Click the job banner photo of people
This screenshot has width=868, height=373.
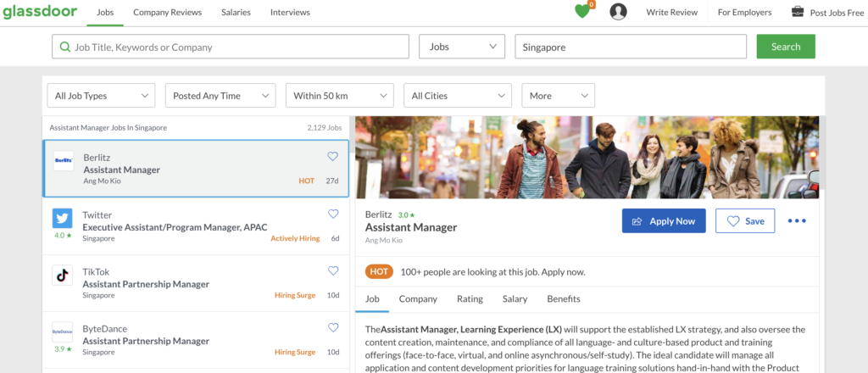pyautogui.click(x=587, y=157)
